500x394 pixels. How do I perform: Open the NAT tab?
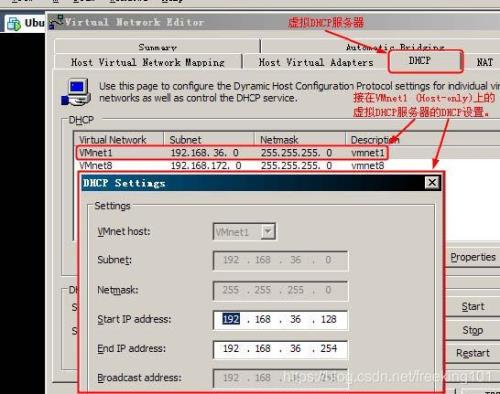484,62
